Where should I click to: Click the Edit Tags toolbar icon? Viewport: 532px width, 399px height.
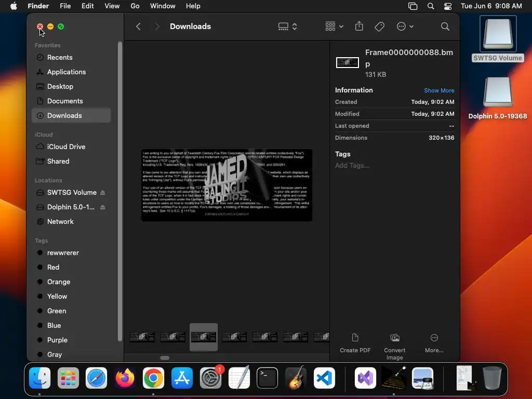(x=379, y=26)
